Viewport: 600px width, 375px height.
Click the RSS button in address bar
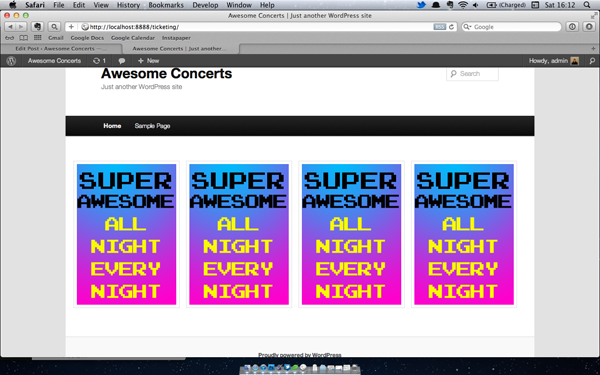(x=440, y=27)
